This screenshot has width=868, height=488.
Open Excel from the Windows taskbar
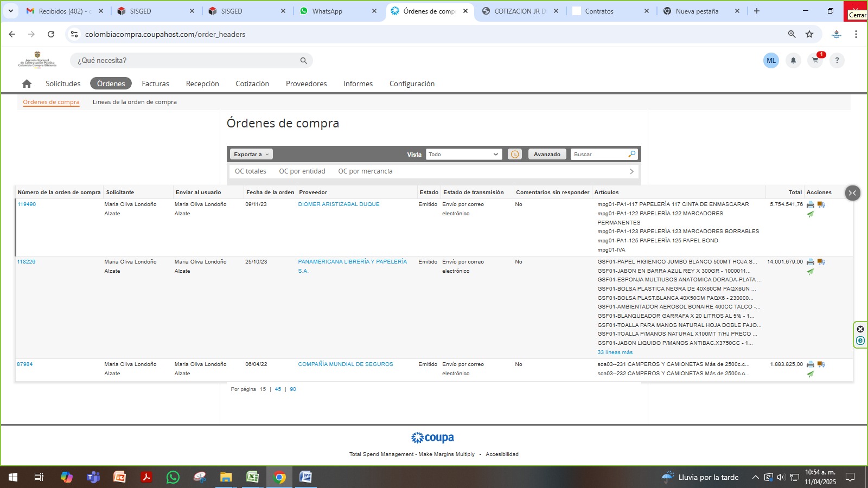[x=253, y=477]
